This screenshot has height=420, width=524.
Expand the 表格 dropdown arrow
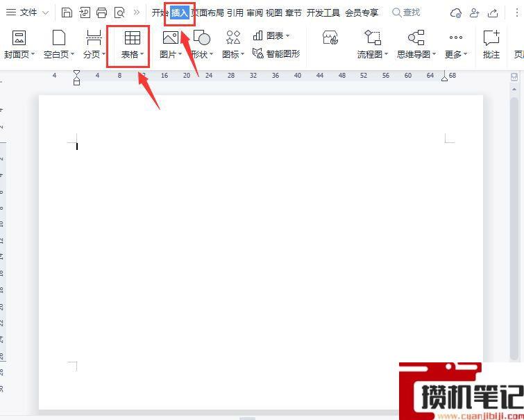[142, 54]
